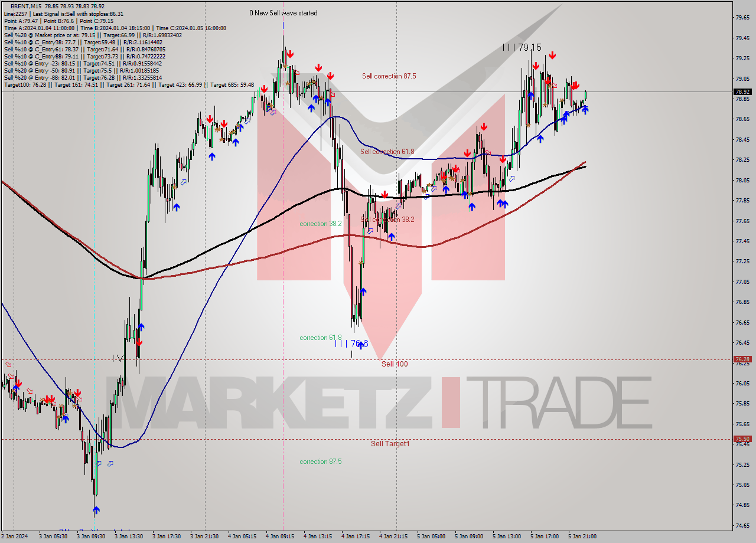Select '3 Jan 21:30' on the time axis
Image resolution: width=756 pixels, height=543 pixels.
[x=204, y=537]
